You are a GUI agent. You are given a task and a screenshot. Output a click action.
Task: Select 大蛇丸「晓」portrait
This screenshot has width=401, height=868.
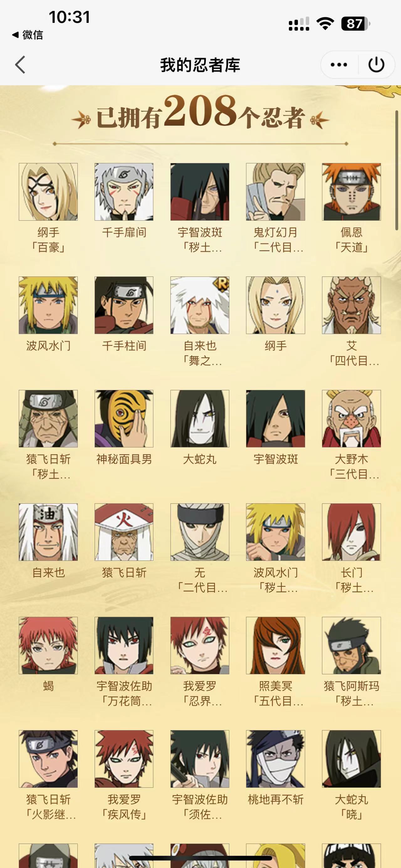(351, 759)
